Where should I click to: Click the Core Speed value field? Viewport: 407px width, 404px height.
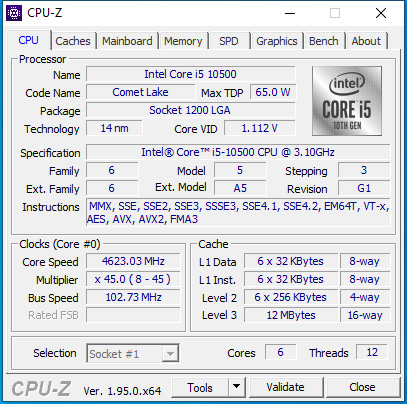[133, 261]
